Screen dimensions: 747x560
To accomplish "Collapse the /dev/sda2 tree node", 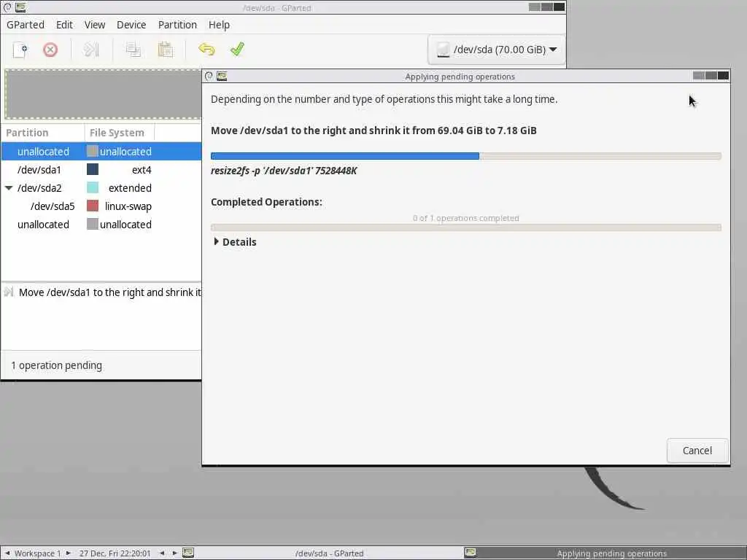I will 9,188.
